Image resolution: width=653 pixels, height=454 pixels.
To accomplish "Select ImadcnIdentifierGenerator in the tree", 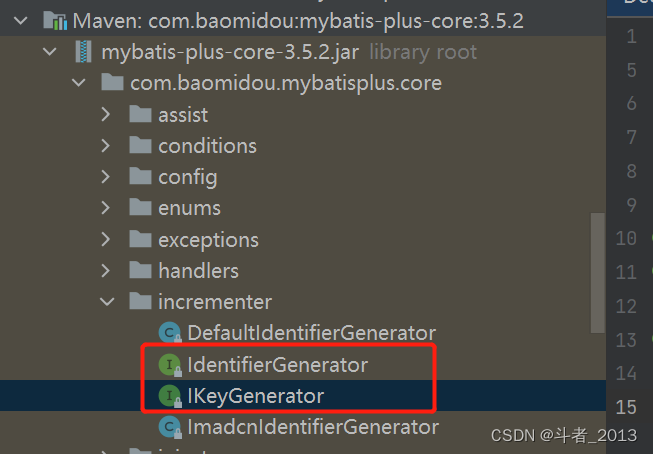I will [x=312, y=427].
